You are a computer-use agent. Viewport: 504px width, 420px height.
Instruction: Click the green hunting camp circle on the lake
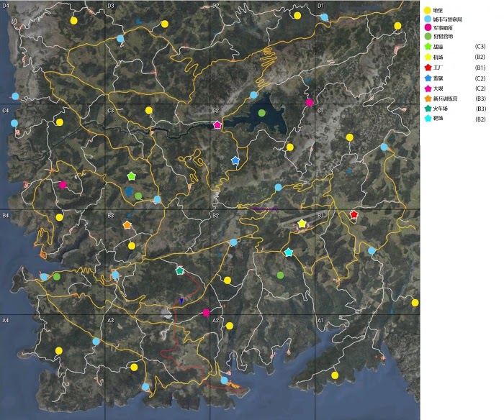point(262,113)
